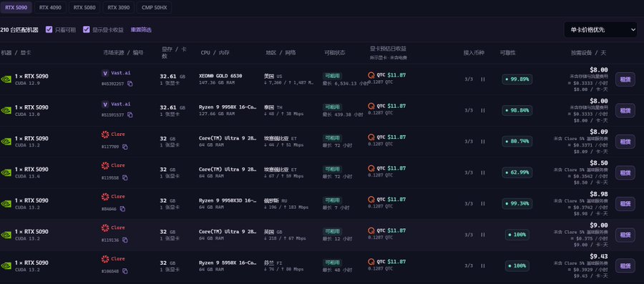Click 租赁 for the $8.98 machine
The width and height of the screenshot is (644, 284).
625,204
